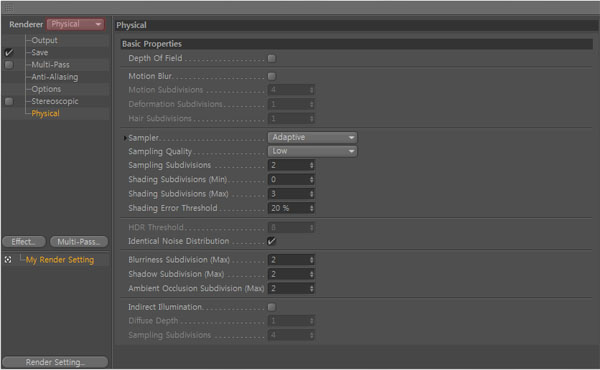Click the HDR Threshold label
600x370 pixels.
pos(156,227)
